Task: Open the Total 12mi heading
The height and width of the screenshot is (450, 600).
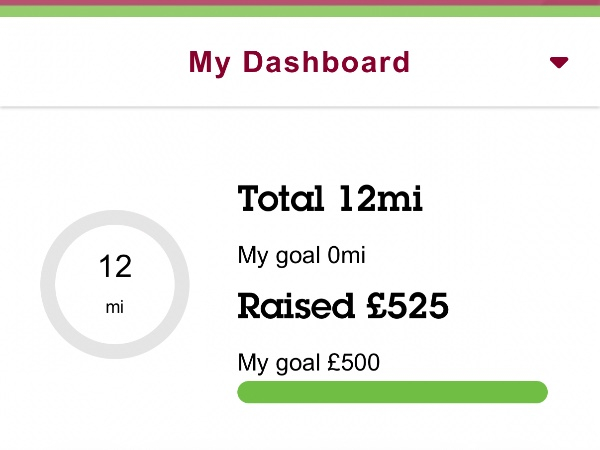Action: tap(330, 199)
